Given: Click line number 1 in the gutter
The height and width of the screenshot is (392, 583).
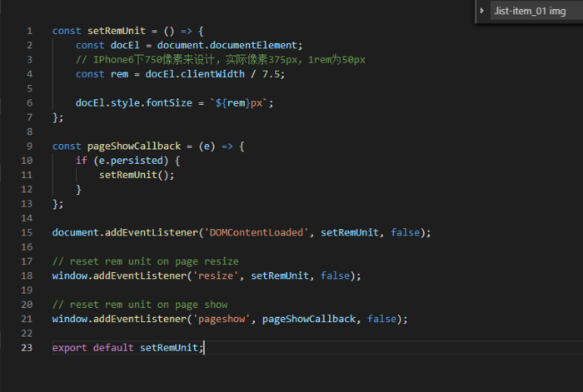Looking at the screenshot, I should (x=29, y=31).
